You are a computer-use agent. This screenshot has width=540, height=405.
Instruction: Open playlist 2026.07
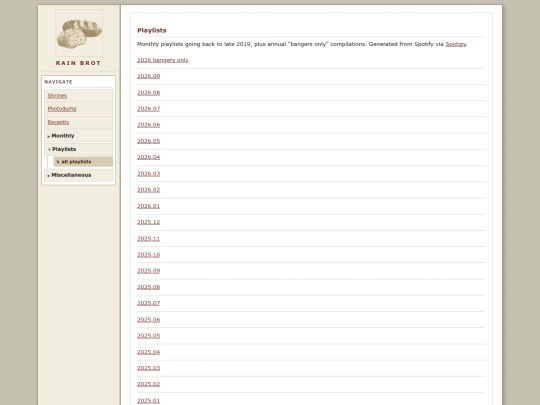pos(148,108)
